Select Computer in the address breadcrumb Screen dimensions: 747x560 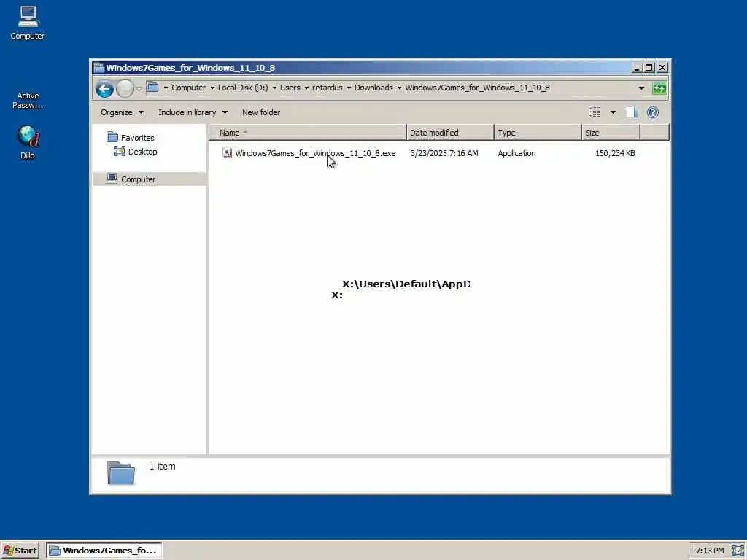(x=189, y=87)
